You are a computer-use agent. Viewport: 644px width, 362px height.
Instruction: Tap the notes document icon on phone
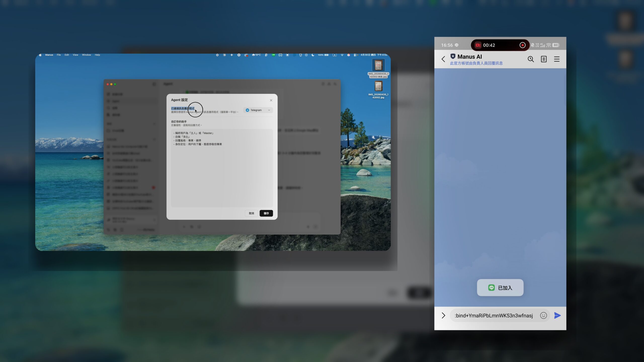(x=544, y=59)
